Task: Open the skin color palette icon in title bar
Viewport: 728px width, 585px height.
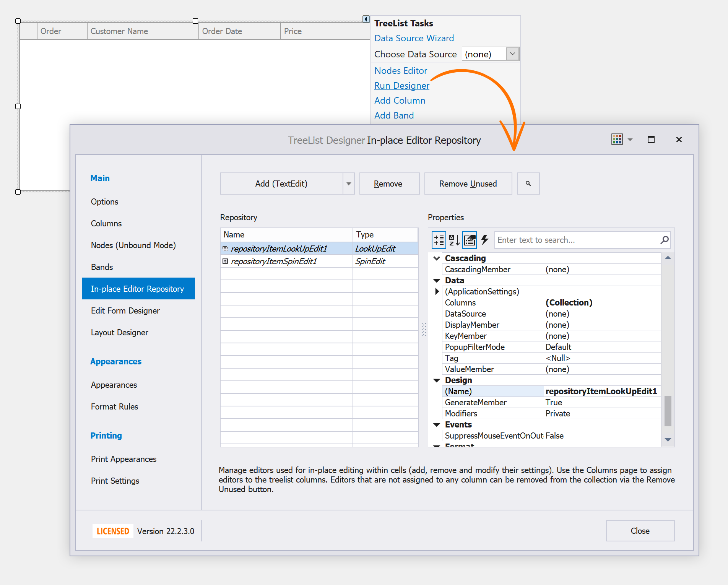Action: tap(617, 140)
